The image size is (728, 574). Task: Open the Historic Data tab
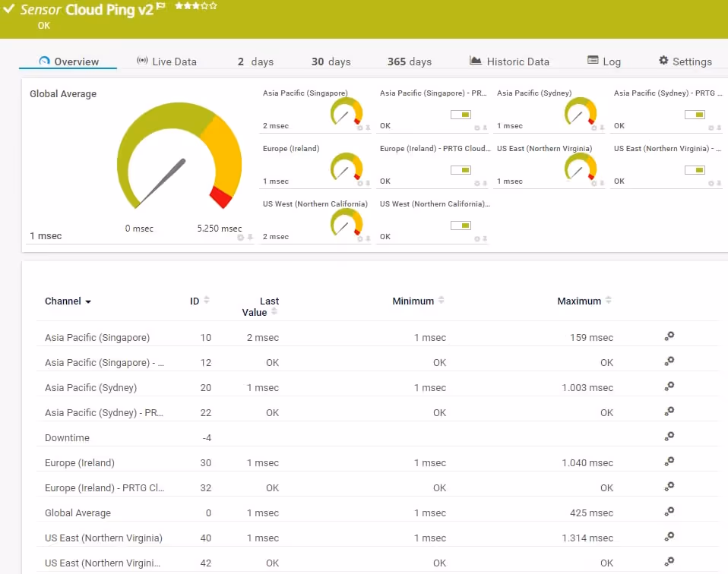coord(509,61)
